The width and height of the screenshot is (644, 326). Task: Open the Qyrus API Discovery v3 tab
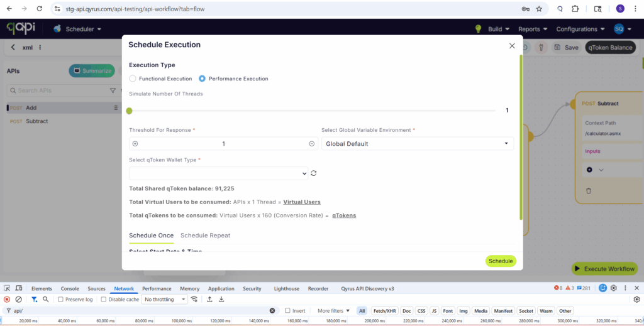click(x=367, y=289)
